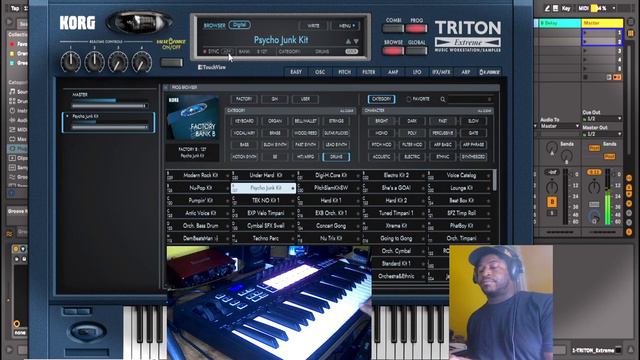Switch to the FILTER tab
640x360 pixels.
pyautogui.click(x=369, y=72)
